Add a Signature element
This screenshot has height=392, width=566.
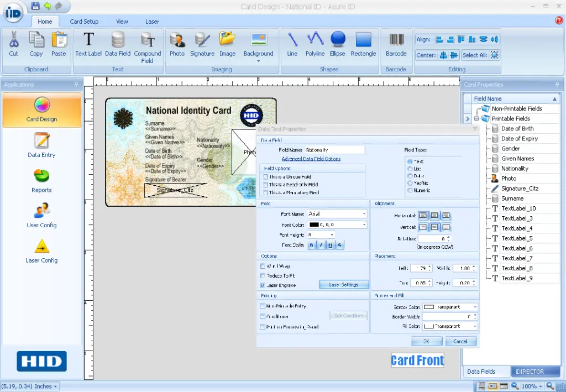coord(202,44)
